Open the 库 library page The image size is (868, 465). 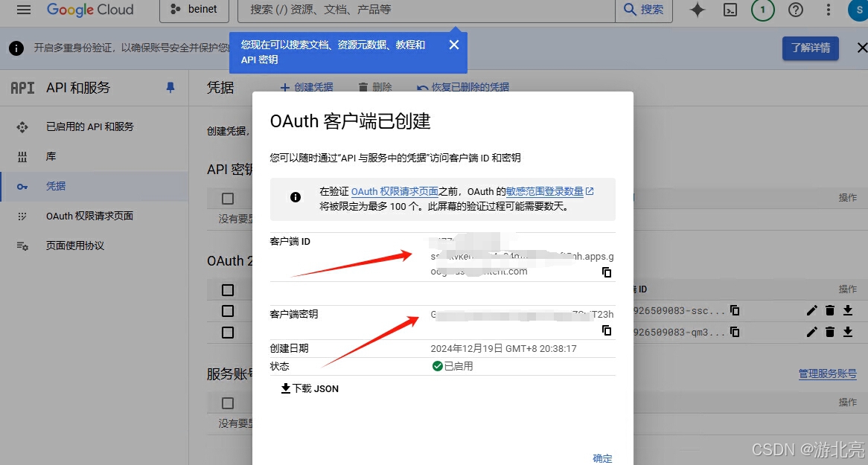tap(95, 157)
